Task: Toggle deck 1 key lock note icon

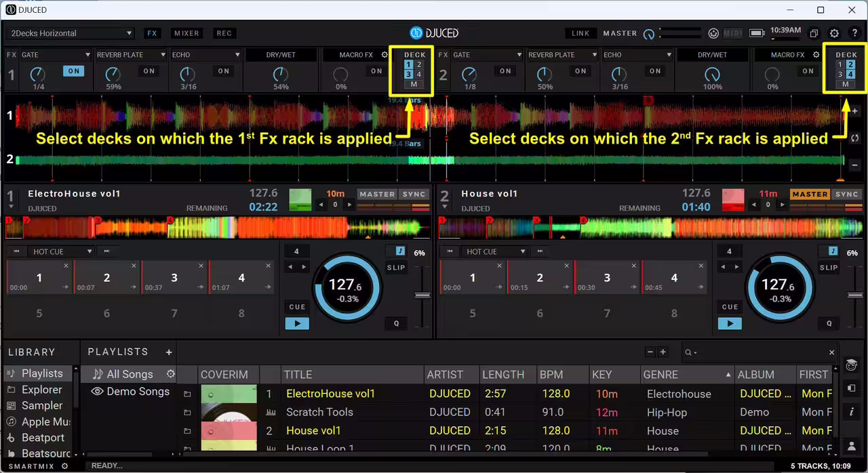Action: click(399, 251)
